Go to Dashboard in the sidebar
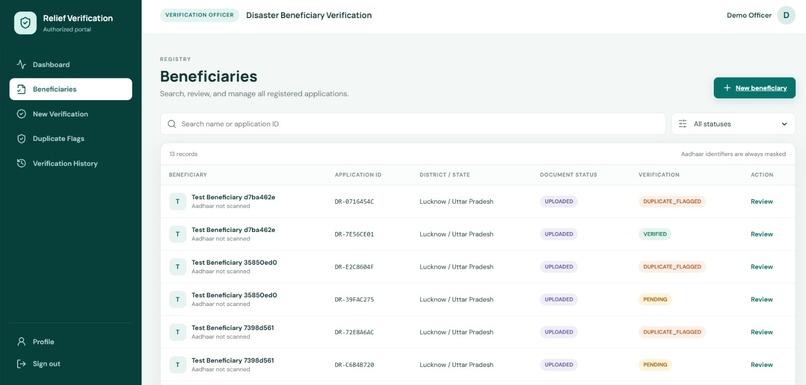 pyautogui.click(x=70, y=64)
